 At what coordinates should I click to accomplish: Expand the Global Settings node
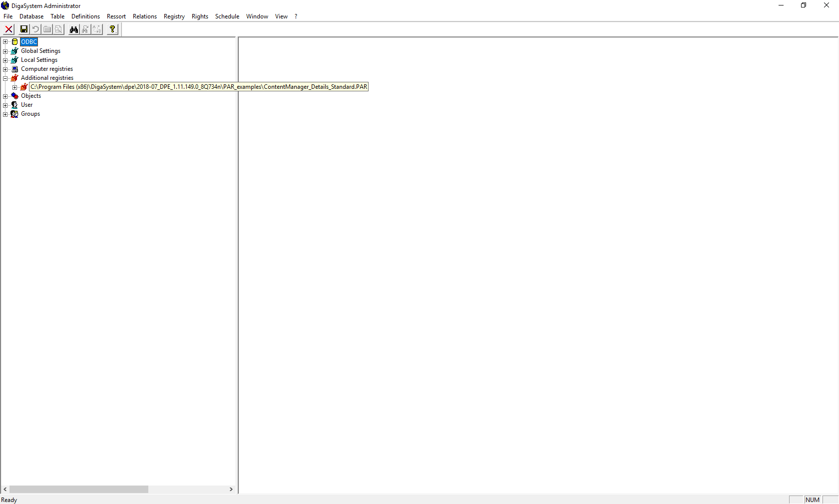point(5,51)
